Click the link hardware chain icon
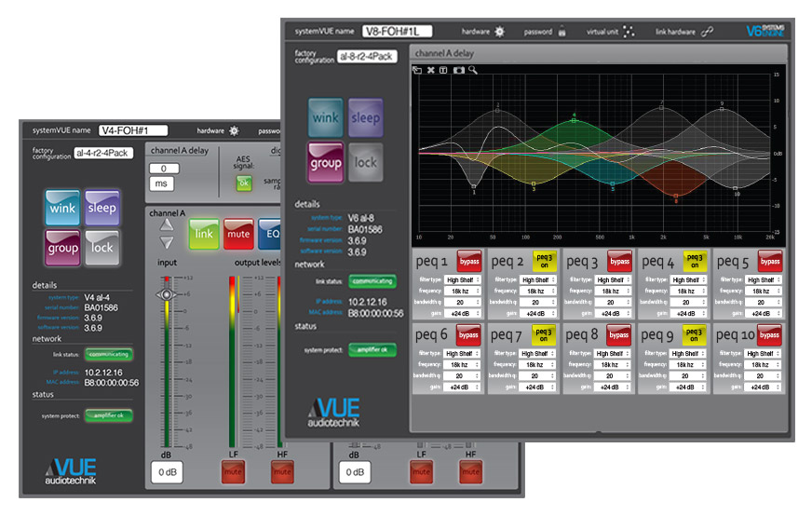The image size is (812, 516). [707, 32]
